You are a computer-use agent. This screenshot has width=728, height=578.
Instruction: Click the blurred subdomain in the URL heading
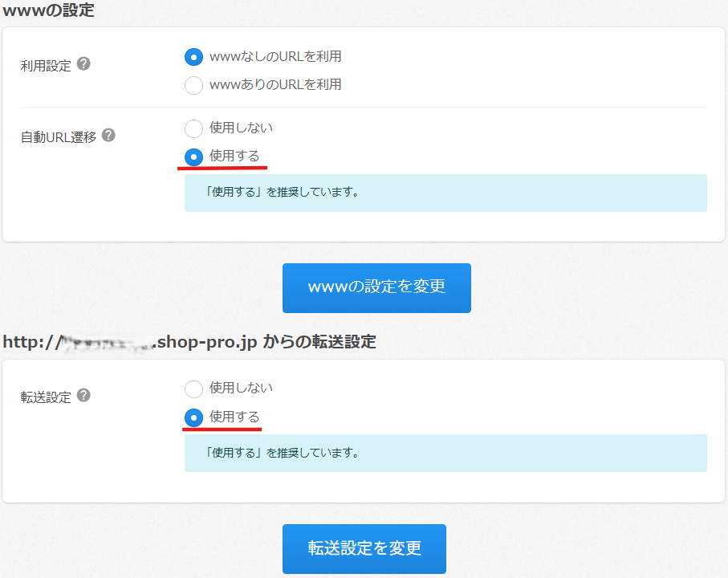107,343
